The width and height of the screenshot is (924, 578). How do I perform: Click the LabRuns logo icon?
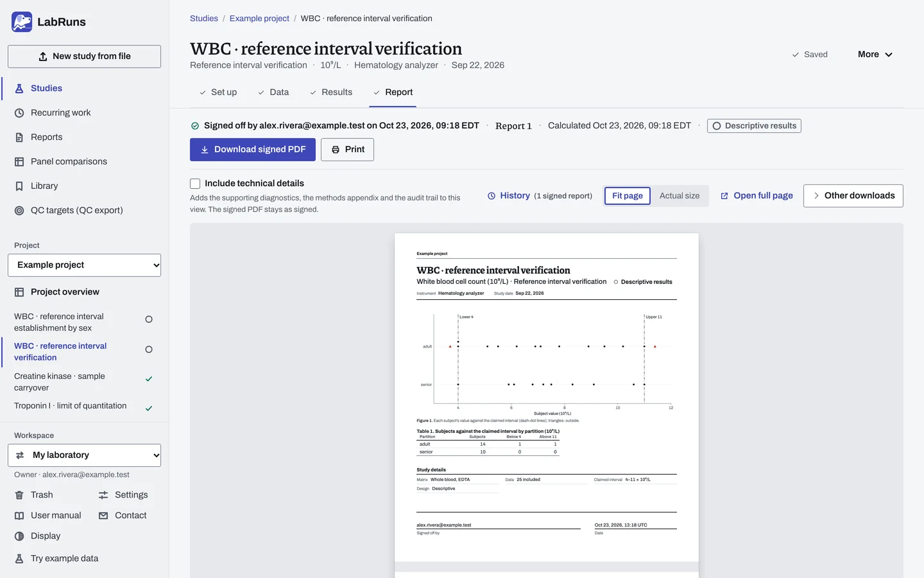(22, 22)
